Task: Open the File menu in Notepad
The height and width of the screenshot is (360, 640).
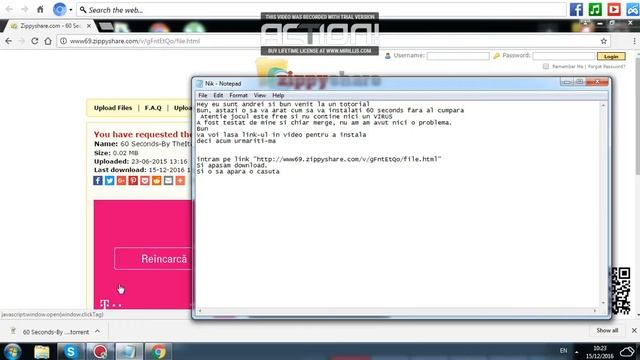Action: [202, 95]
